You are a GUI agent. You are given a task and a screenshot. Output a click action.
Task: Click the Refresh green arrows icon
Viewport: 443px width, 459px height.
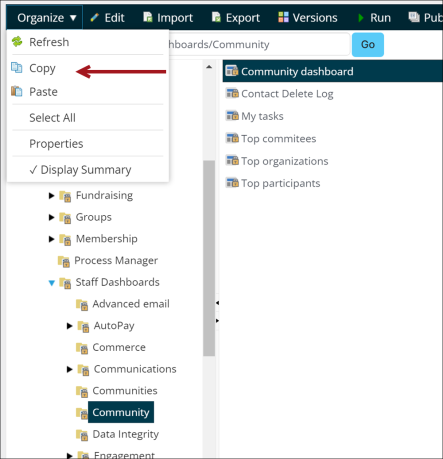17,42
